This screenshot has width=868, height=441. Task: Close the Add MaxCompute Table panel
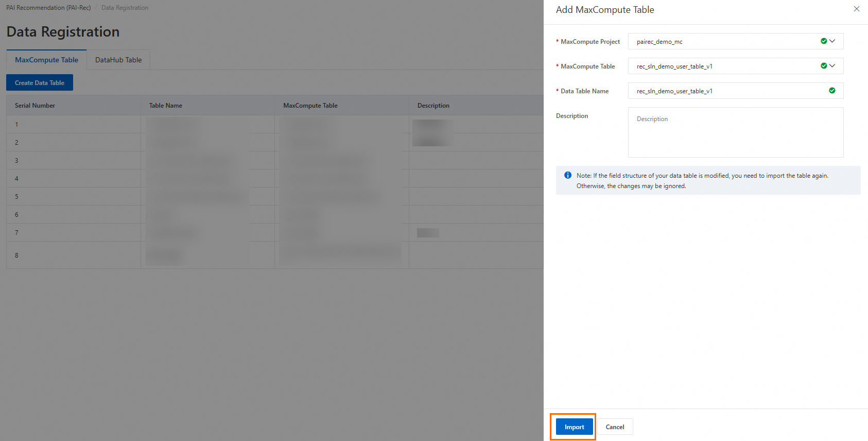point(857,9)
